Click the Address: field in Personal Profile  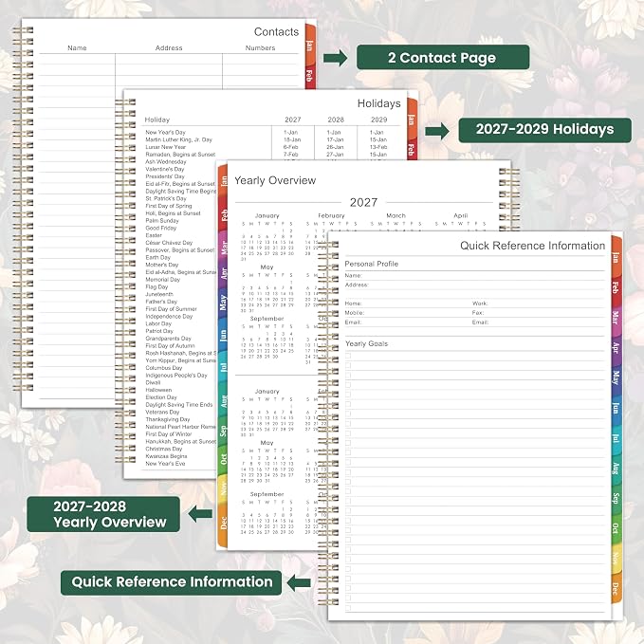475,285
